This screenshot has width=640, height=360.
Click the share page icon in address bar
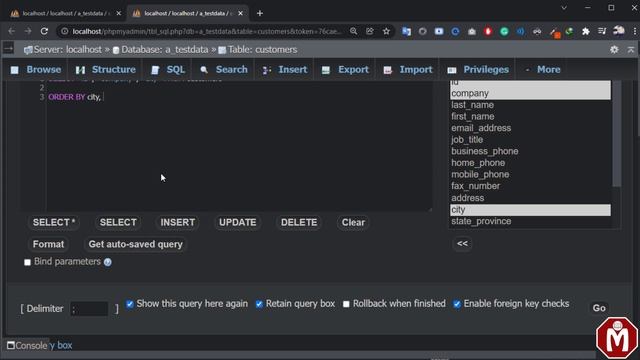[x=370, y=31]
